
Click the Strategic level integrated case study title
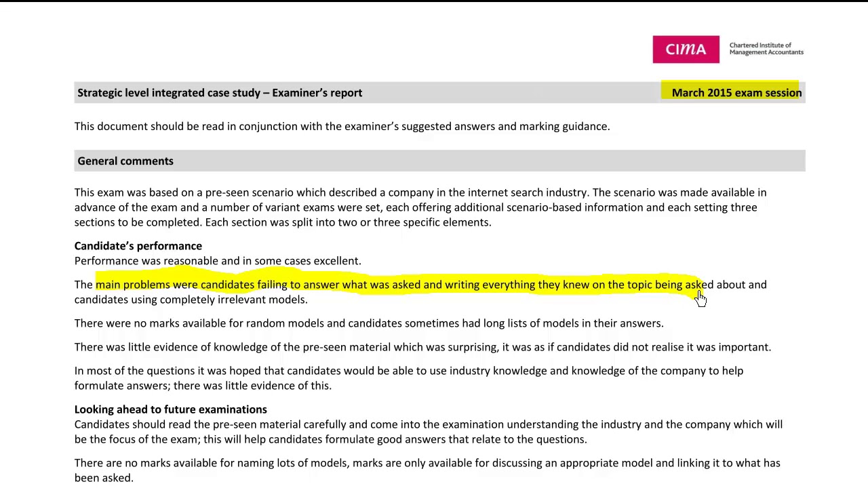pyautogui.click(x=219, y=93)
